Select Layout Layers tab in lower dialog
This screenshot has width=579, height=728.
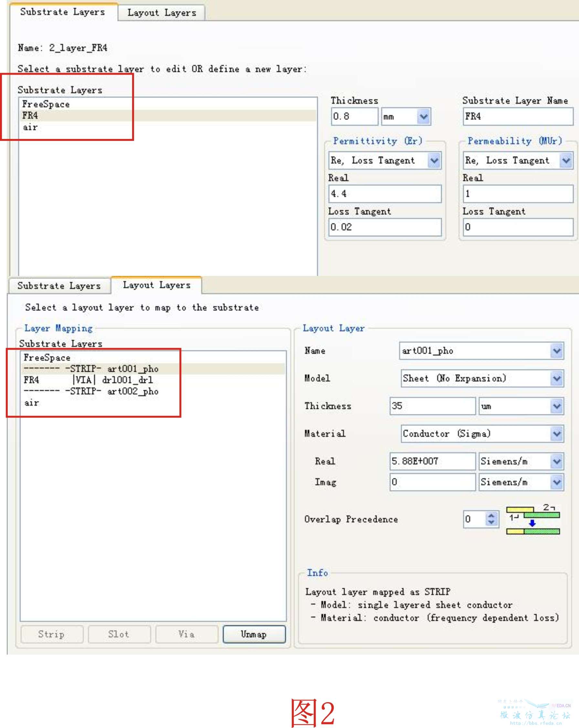[157, 285]
